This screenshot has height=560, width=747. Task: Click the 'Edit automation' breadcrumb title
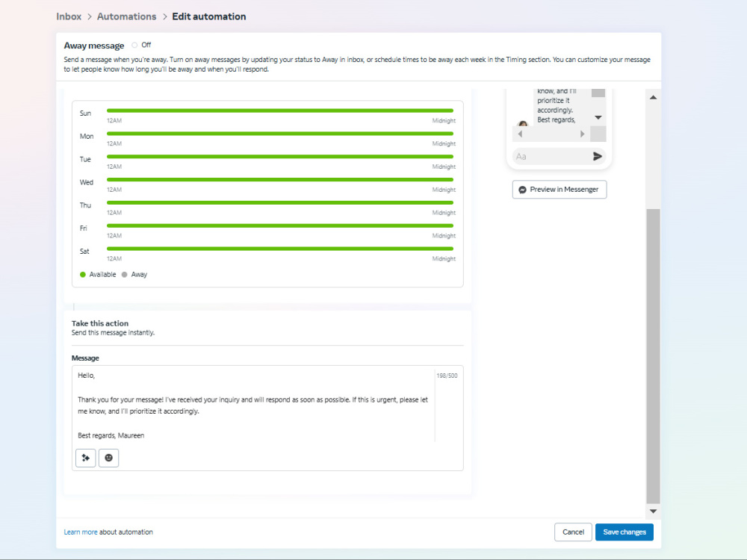pos(209,16)
